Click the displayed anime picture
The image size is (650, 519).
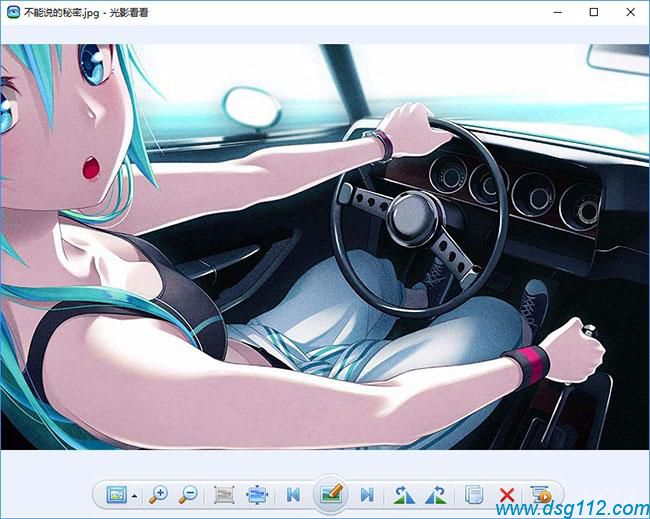click(325, 247)
